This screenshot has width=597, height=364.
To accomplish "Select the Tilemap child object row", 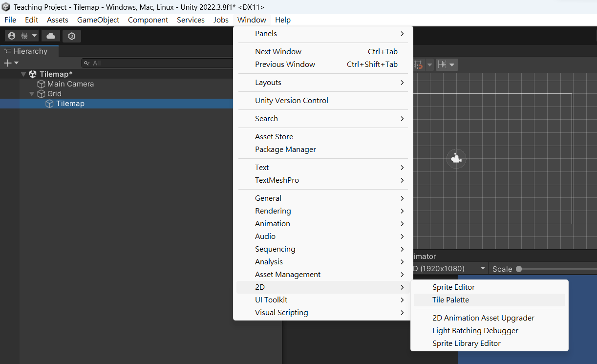I will click(117, 104).
